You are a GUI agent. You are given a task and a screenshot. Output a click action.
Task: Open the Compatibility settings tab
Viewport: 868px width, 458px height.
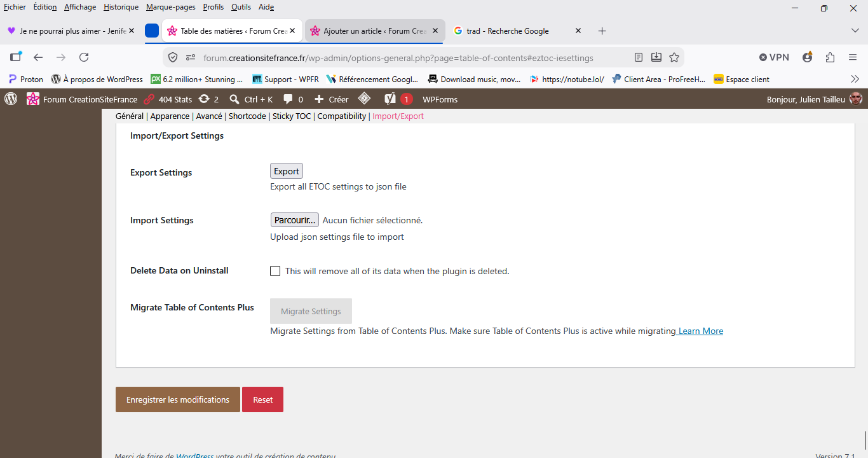pyautogui.click(x=342, y=116)
